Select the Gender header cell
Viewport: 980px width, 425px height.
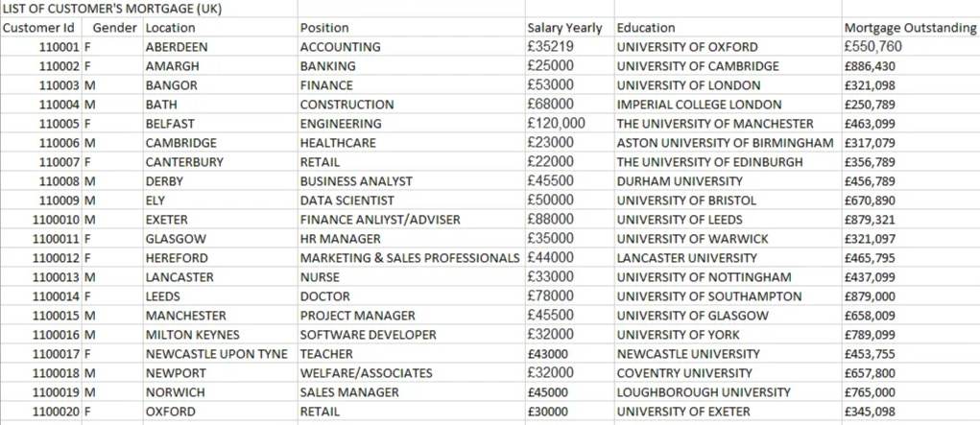point(114,28)
